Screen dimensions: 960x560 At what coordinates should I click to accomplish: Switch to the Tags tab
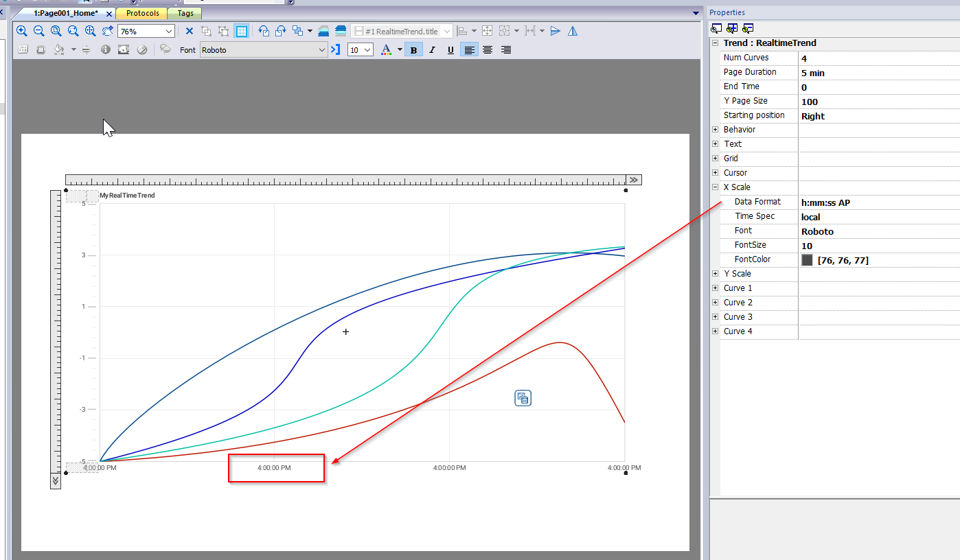(185, 13)
